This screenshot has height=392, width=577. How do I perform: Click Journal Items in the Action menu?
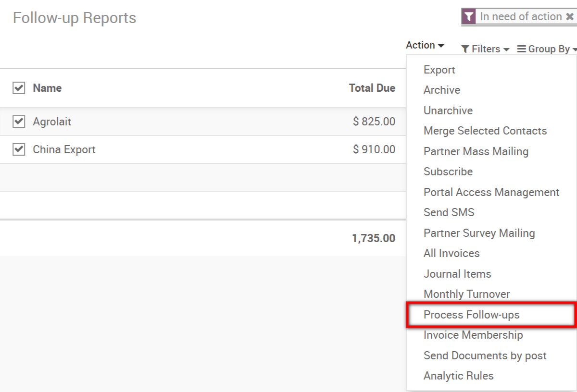(457, 273)
